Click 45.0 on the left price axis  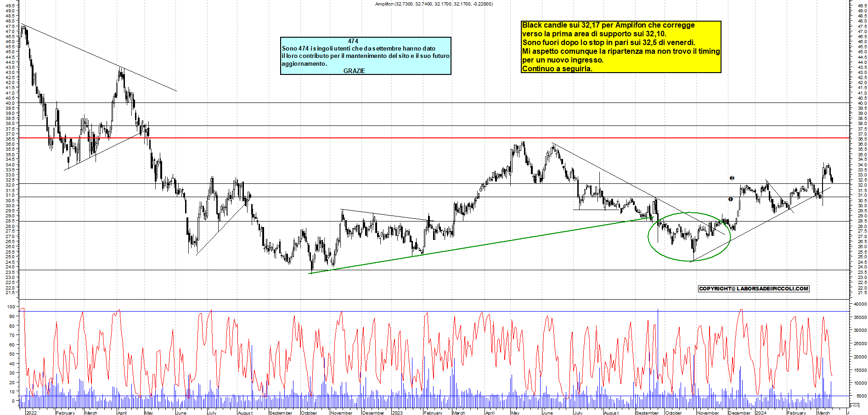(11, 51)
